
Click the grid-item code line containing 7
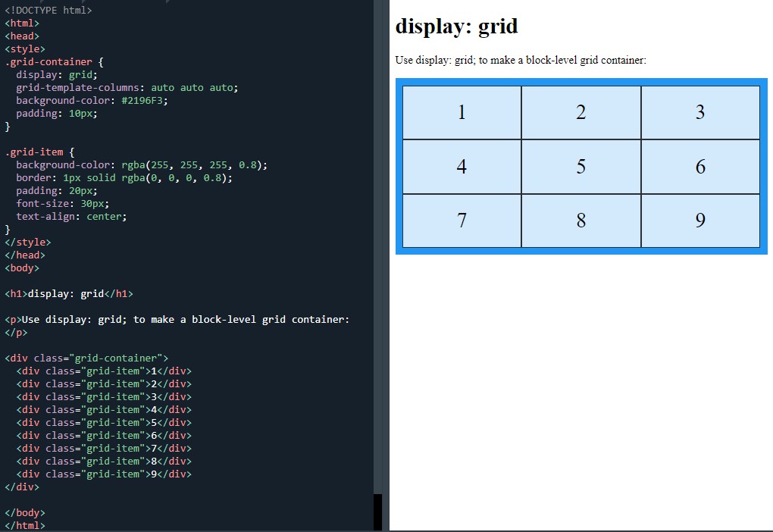[104, 448]
